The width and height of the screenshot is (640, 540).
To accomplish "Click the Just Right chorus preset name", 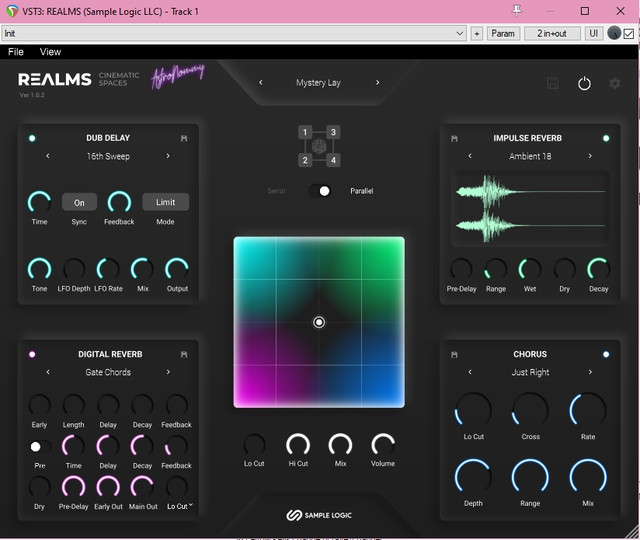I will (530, 372).
